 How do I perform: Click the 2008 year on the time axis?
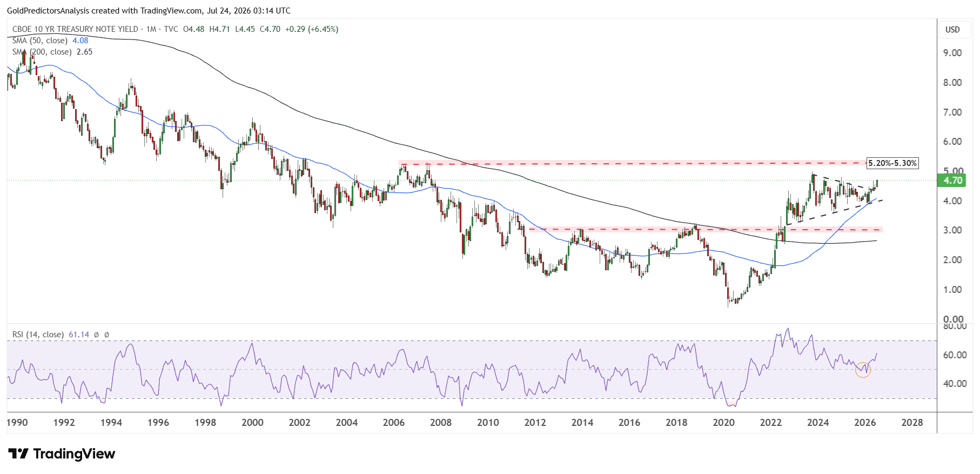441,423
